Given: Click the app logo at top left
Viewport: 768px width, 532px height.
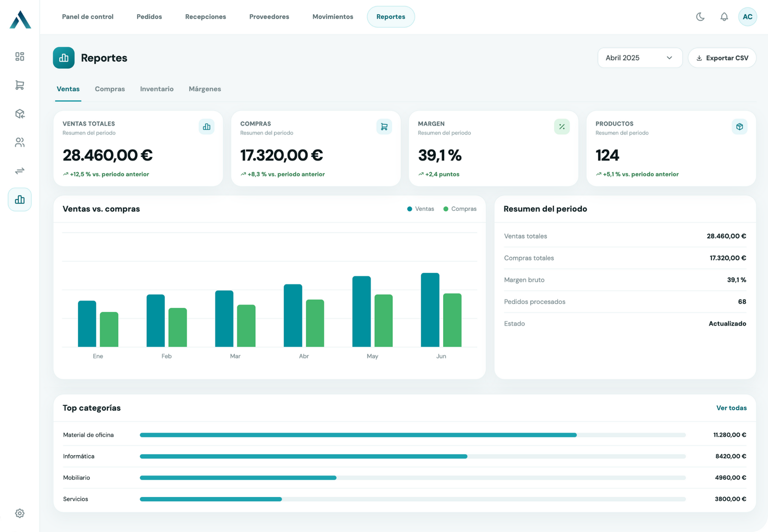Looking at the screenshot, I should (20, 20).
